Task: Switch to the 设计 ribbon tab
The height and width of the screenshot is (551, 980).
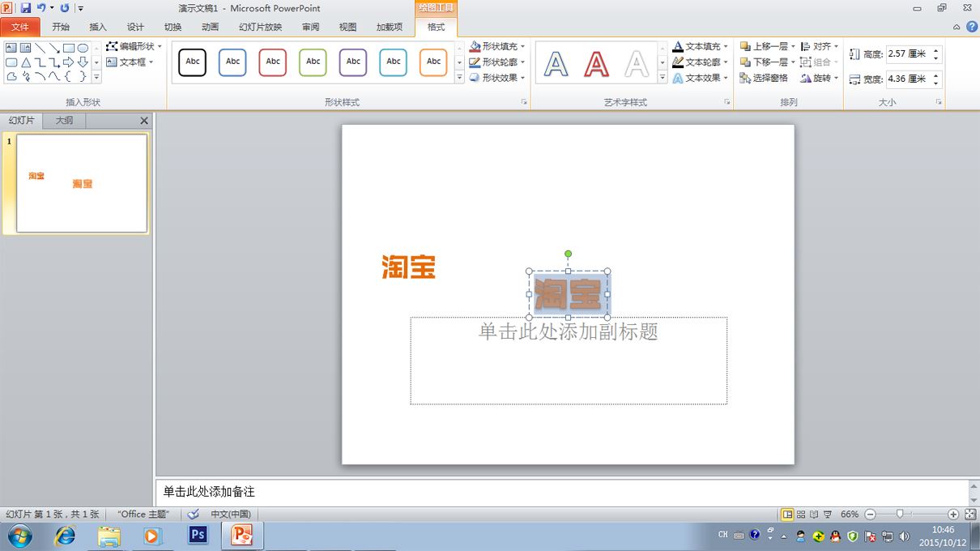Action: [x=135, y=27]
